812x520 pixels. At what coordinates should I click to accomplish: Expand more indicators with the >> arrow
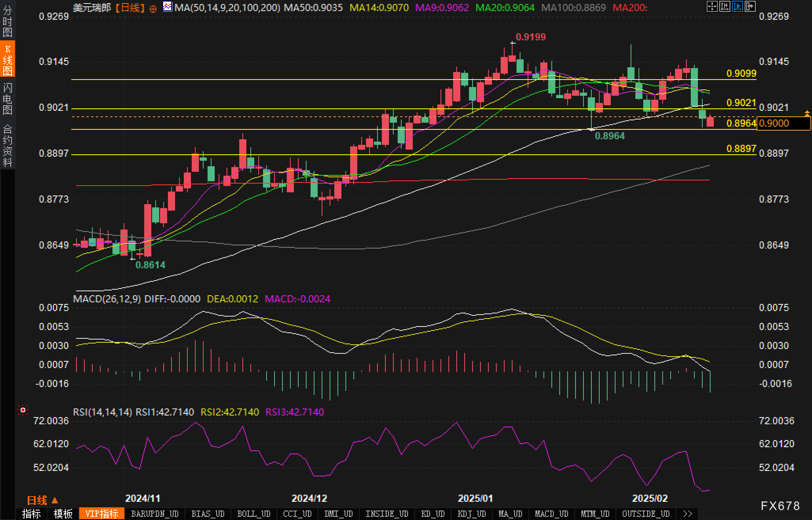point(688,514)
